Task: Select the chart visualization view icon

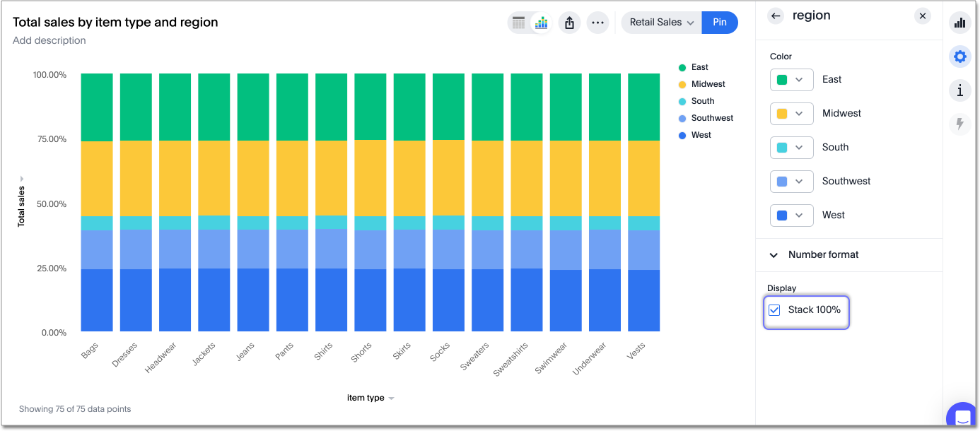Action: pyautogui.click(x=541, y=22)
